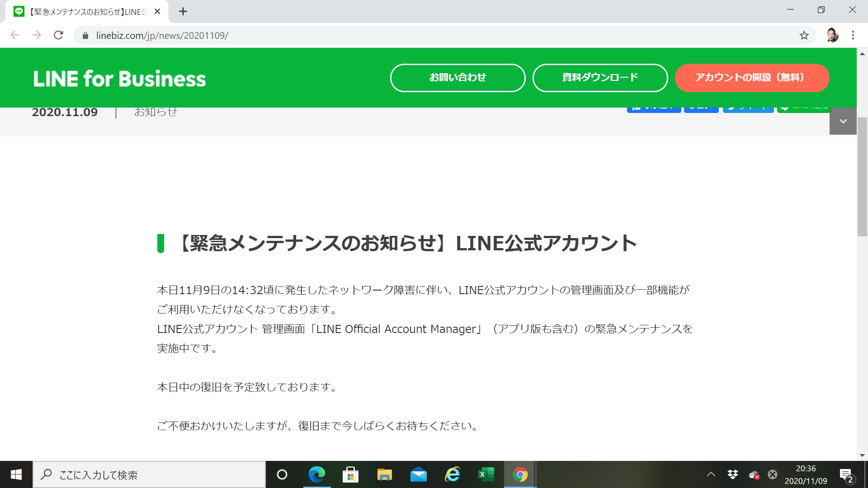Open Excel from the taskbar
This screenshot has width=868, height=488.
coord(486,474)
